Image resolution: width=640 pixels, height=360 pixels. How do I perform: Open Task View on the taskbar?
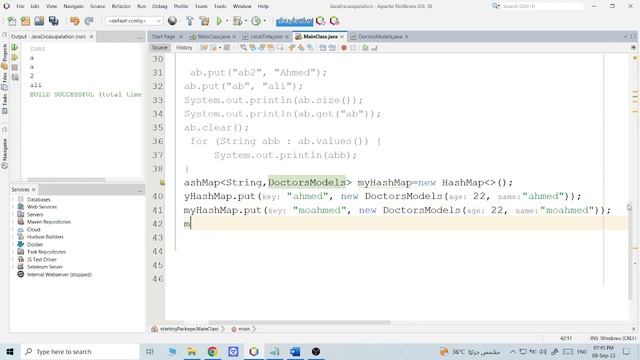click(x=150, y=351)
